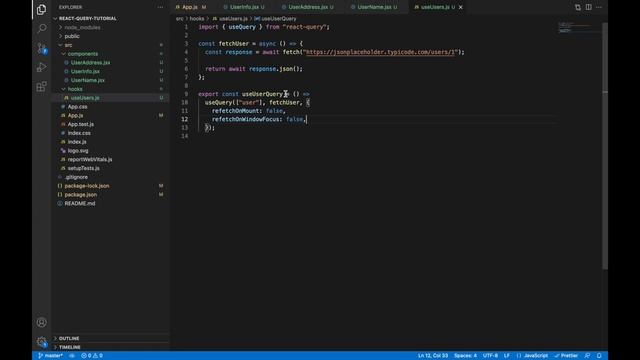Change indentation via Spaces: 4
Image resolution: width=640 pixels, height=360 pixels.
pyautogui.click(x=465, y=356)
